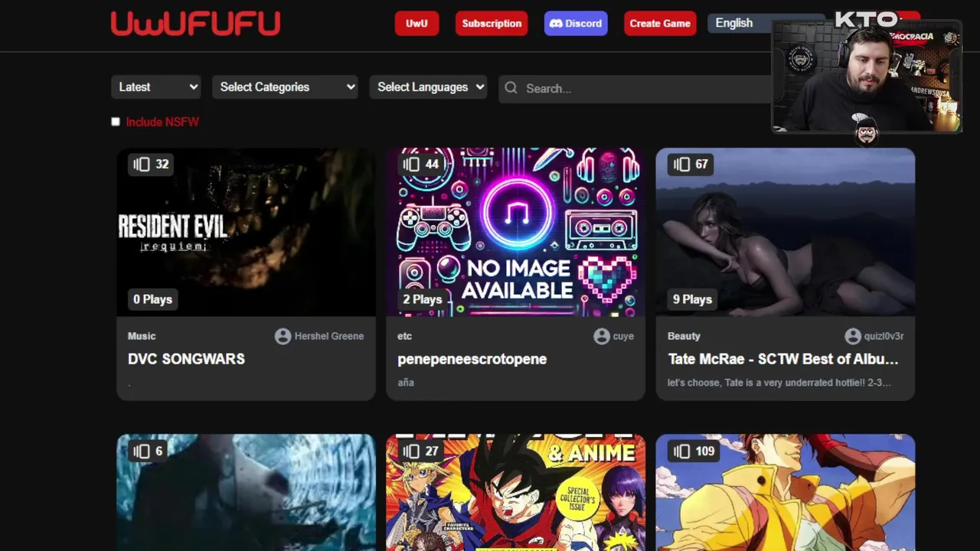
Task: Open the DVC SONGWARS title
Action: tap(186, 359)
